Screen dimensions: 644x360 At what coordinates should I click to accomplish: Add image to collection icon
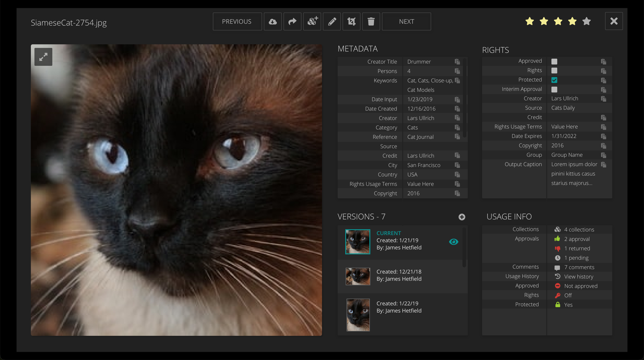312,21
